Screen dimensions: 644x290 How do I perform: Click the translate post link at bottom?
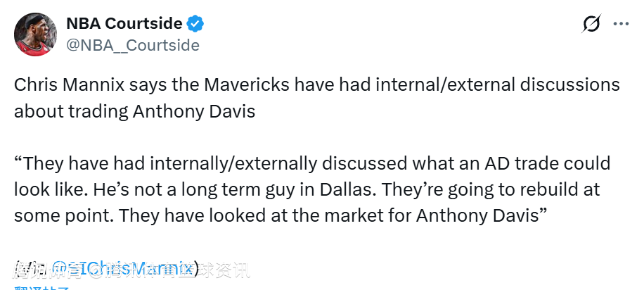[x=42, y=287]
